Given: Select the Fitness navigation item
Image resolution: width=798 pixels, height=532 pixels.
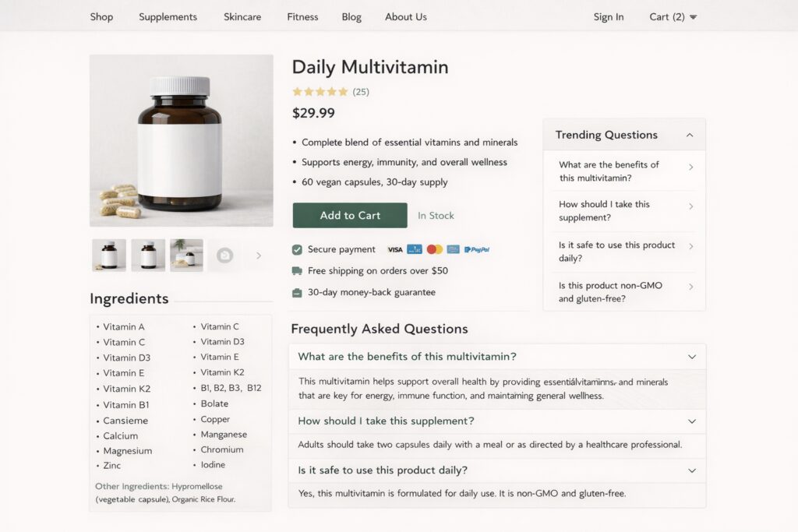Looking at the screenshot, I should point(302,16).
